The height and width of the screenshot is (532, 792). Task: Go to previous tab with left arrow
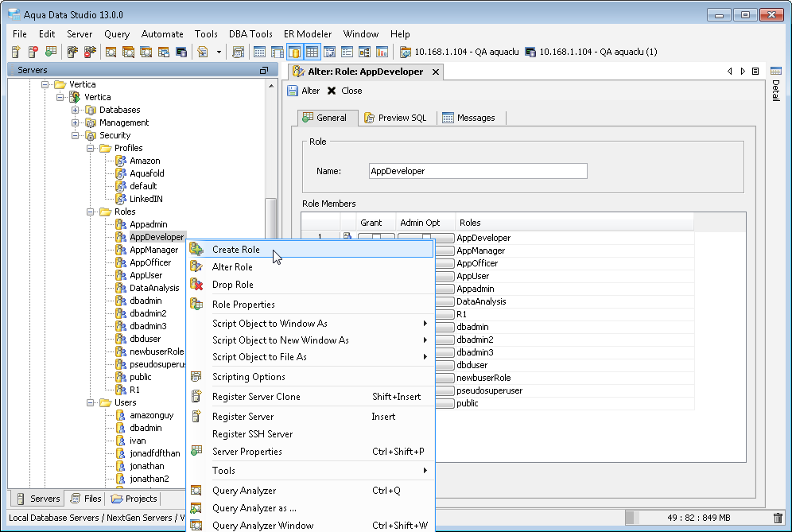click(x=729, y=72)
